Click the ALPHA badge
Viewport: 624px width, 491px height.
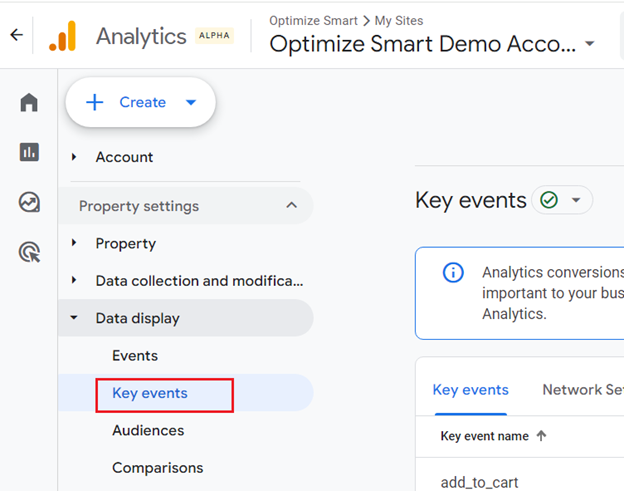(x=214, y=35)
